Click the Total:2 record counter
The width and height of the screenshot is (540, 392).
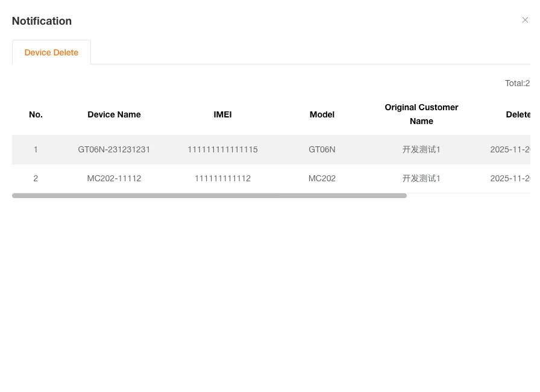click(517, 83)
